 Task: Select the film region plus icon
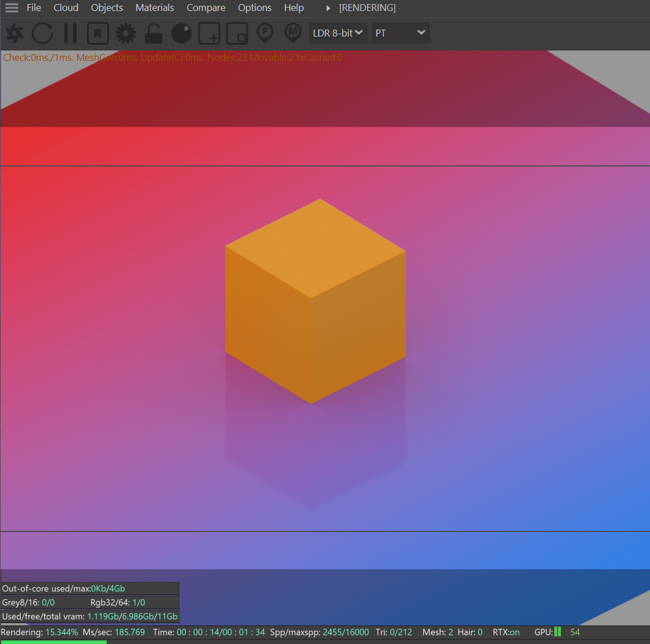coord(209,34)
